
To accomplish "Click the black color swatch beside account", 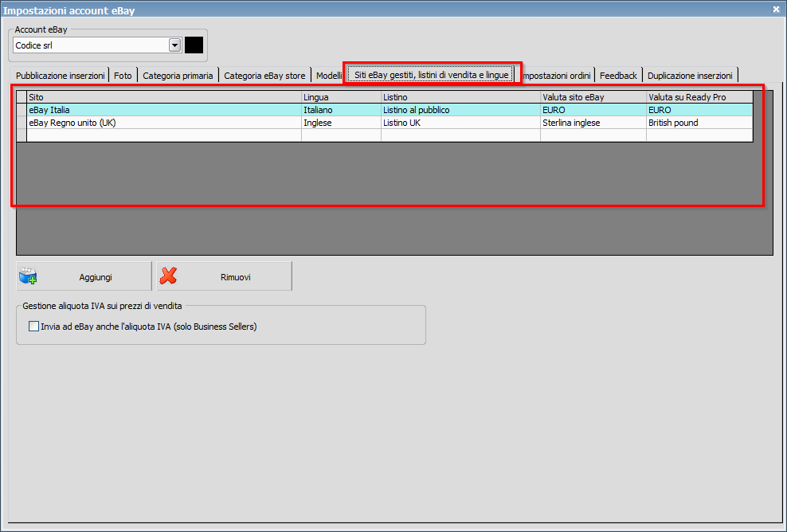I will click(x=194, y=45).
